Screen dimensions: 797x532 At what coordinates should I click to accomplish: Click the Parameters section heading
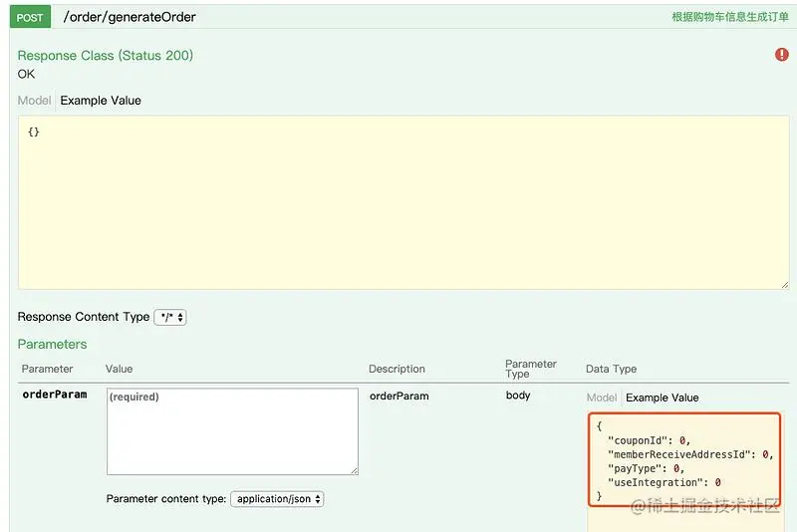[x=53, y=344]
